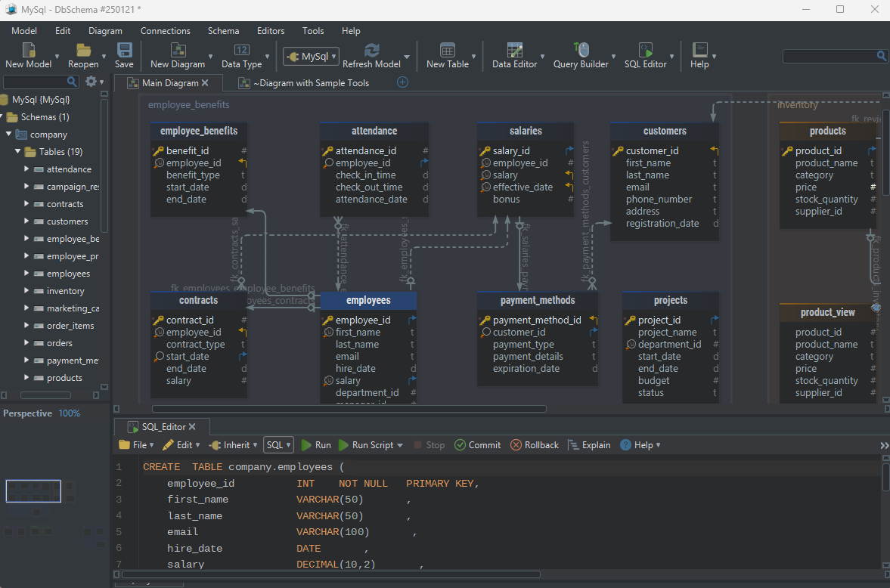The width and height of the screenshot is (890, 588).
Task: Select the payment_methods table header
Action: (538, 300)
